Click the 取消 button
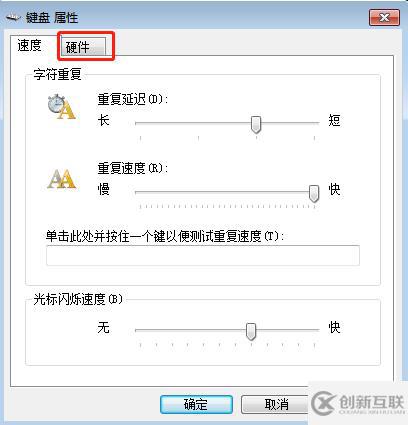 tap(276, 405)
